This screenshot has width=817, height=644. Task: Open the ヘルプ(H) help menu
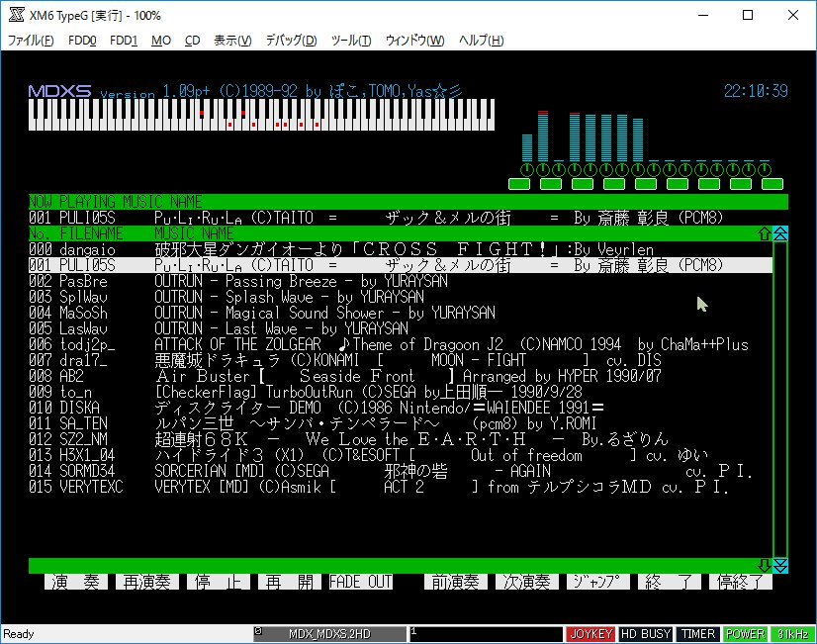tap(481, 41)
